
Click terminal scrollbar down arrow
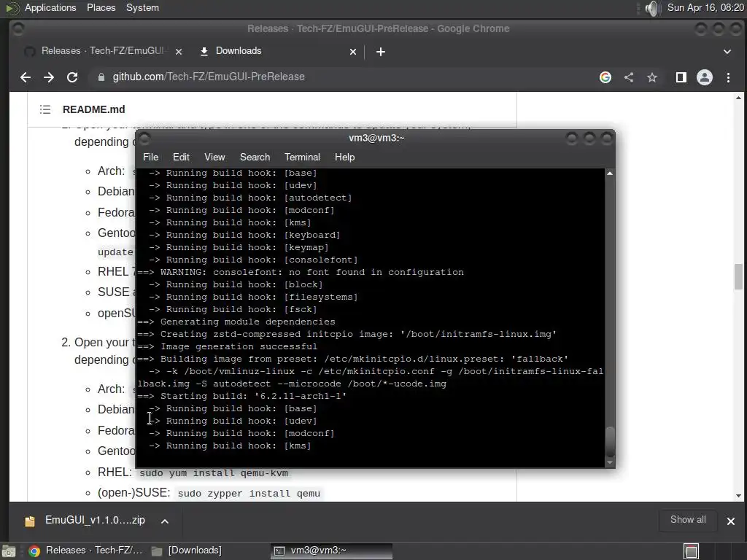[610, 462]
